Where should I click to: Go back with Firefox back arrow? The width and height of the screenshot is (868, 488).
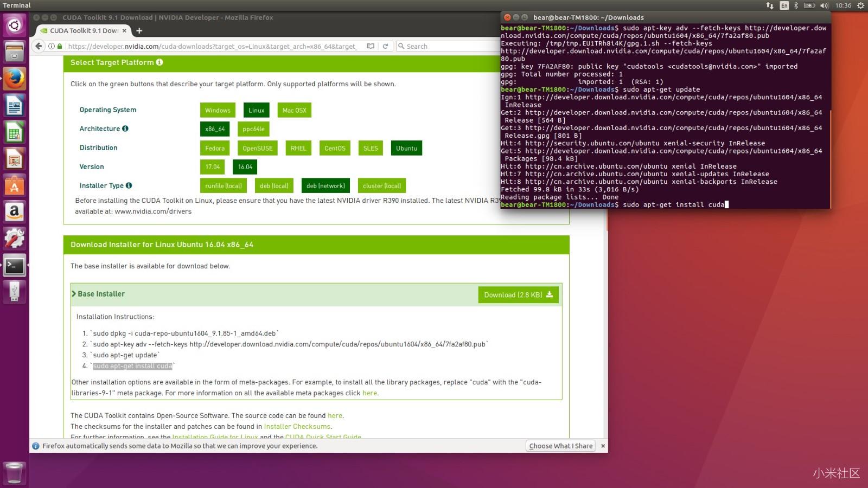click(39, 46)
